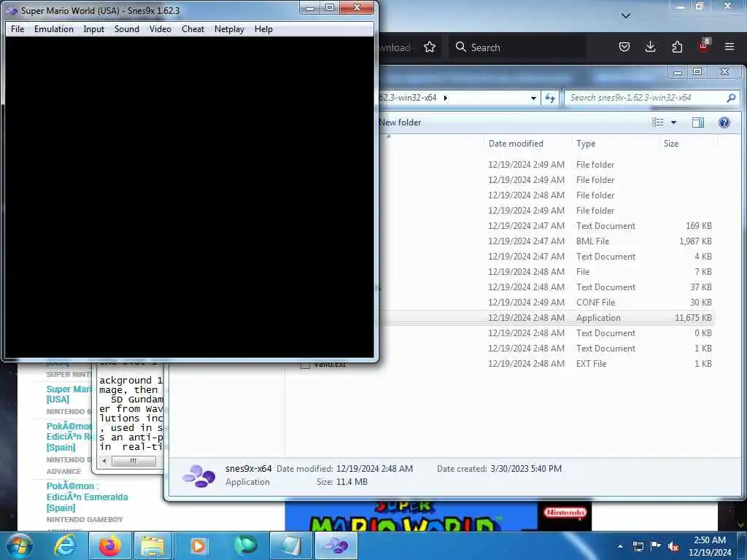Click Super Mario World box art image
Image resolution: width=747 pixels, height=560 pixels.
click(x=438, y=516)
